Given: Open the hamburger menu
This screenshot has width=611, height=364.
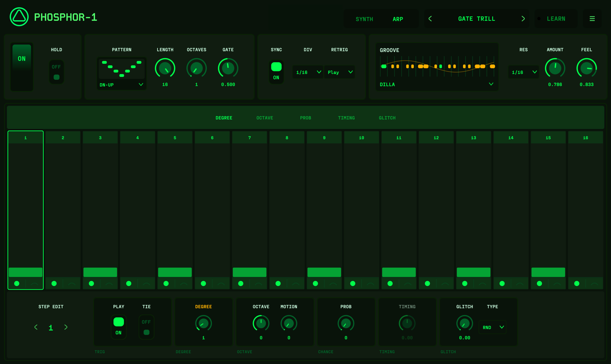Looking at the screenshot, I should 592,19.
